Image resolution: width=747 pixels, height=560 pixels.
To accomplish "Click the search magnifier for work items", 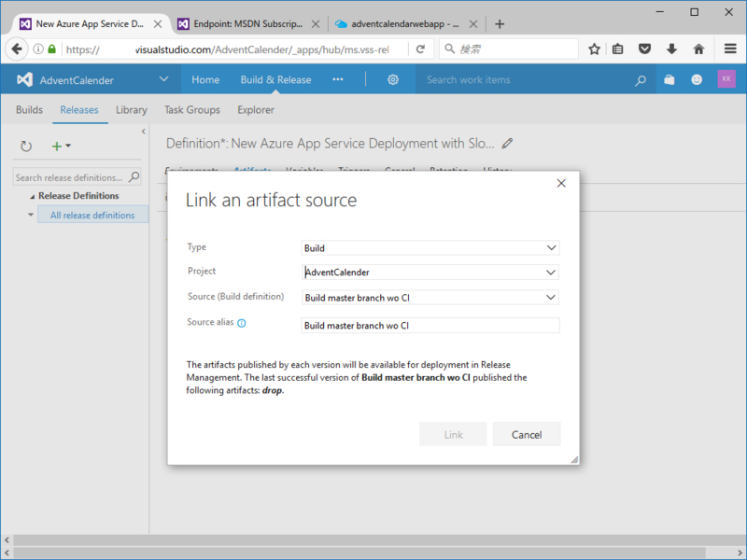I will click(641, 80).
